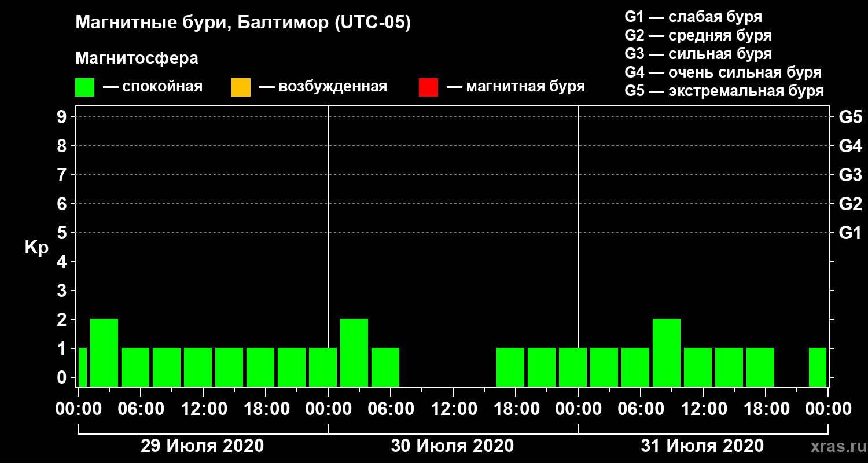Click the legend label '— магнитная буря'
Image resolution: width=868 pixels, height=463 pixels.
tap(516, 87)
